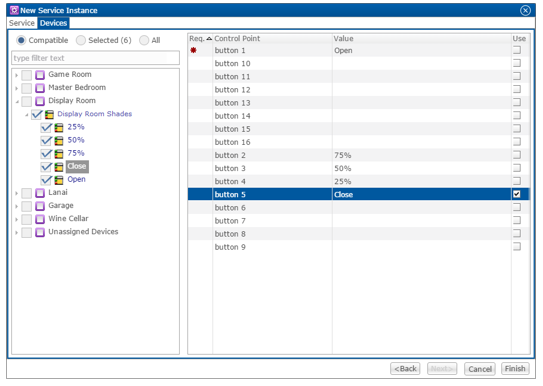This screenshot has height=386, width=543.
Task: Click the 50% value for button 3
Action: [342, 169]
